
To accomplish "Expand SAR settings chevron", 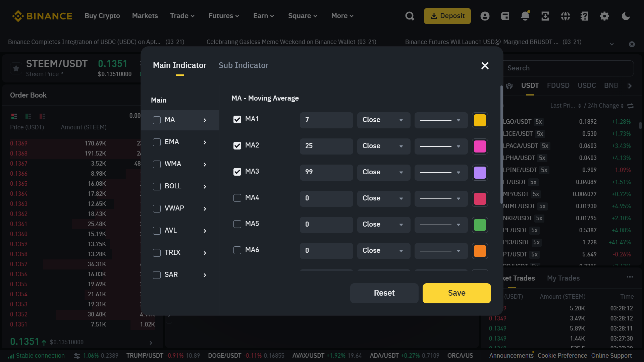I will (205, 275).
